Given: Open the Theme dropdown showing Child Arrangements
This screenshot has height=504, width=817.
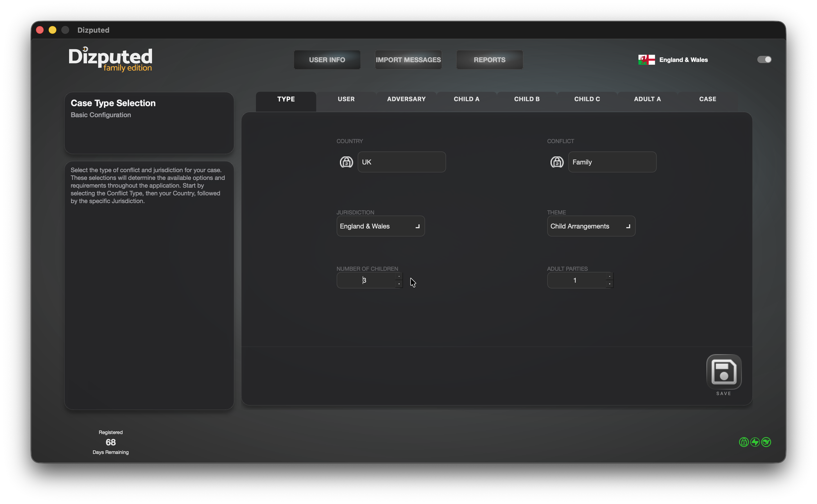Looking at the screenshot, I should (x=591, y=226).
